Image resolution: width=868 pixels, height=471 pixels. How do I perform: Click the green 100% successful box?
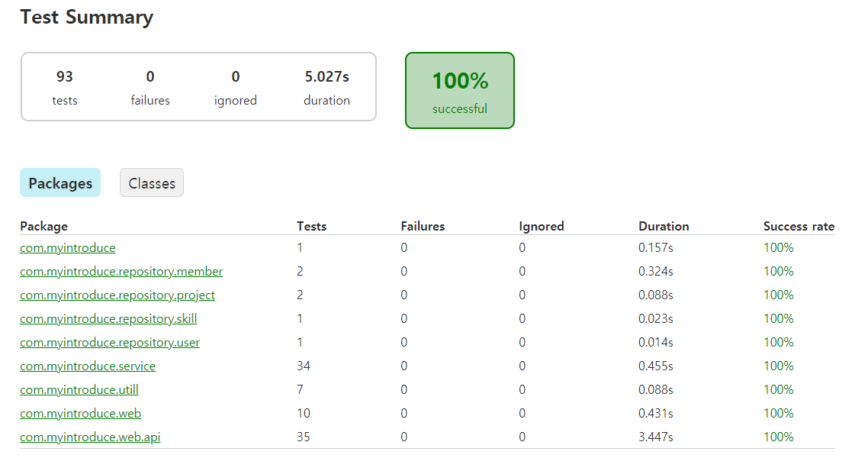(x=459, y=91)
